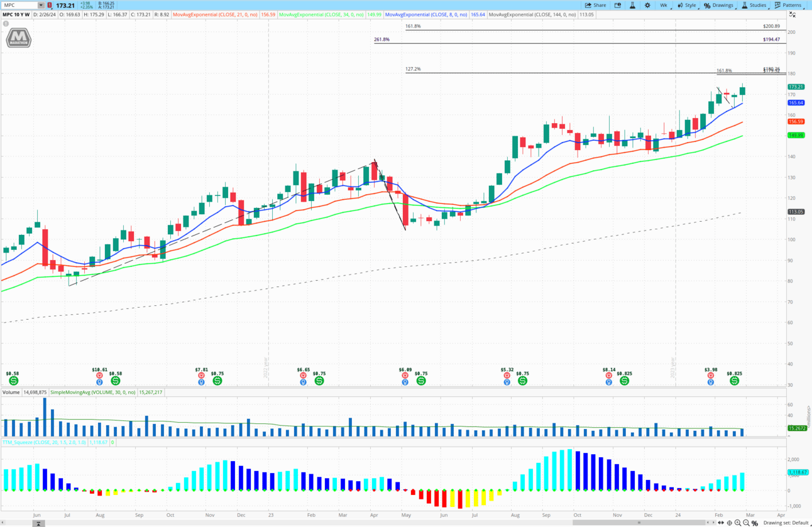Viewport: 812px width, 527px height.
Task: Click the MPC 10 Y W chart label
Action: pyautogui.click(x=15, y=14)
